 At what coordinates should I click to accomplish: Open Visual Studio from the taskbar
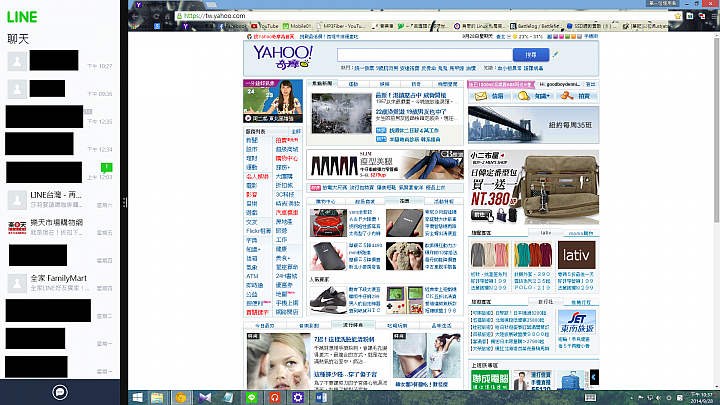[x=204, y=398]
